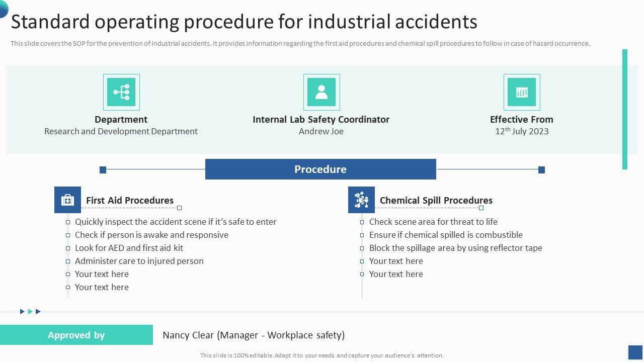Click the slide title text
The width and height of the screenshot is (644, 362).
click(244, 22)
